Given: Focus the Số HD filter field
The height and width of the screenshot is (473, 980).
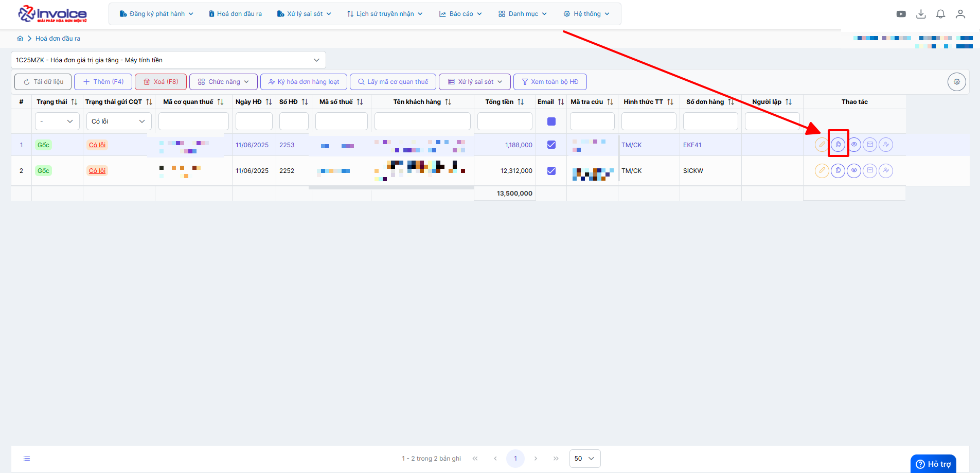Looking at the screenshot, I should (x=294, y=121).
